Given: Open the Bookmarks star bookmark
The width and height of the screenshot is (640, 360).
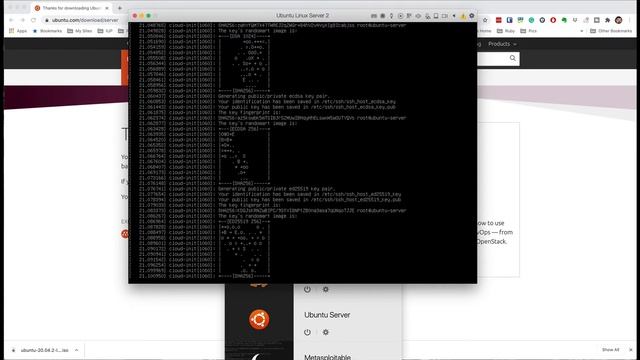Looking at the screenshot, I should coord(47,31).
